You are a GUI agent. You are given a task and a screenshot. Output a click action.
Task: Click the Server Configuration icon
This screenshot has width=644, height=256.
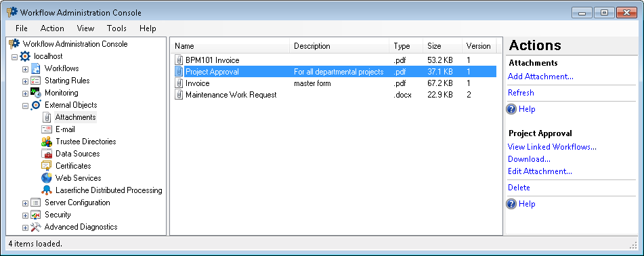point(36,202)
